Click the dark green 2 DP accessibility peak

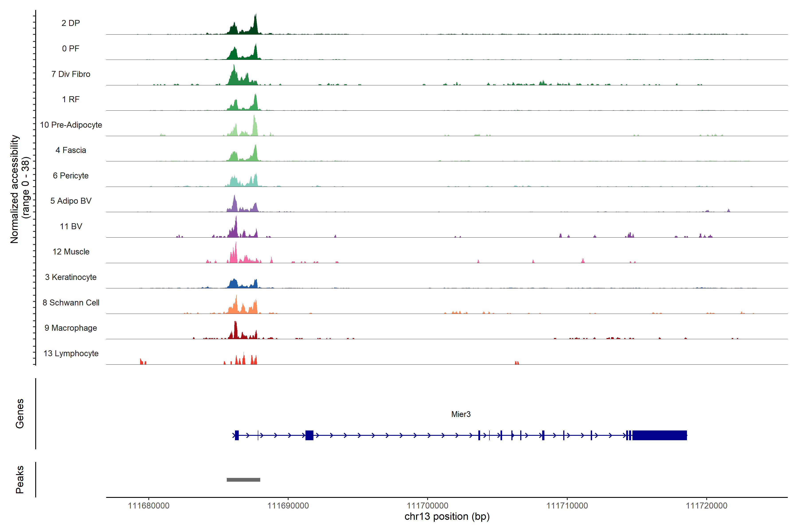tap(255, 27)
